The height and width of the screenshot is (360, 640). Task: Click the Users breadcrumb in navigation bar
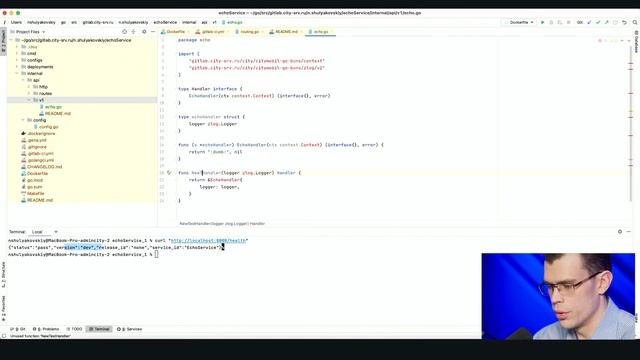click(x=16, y=22)
